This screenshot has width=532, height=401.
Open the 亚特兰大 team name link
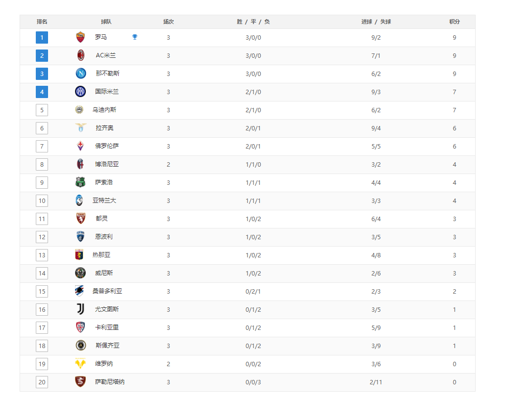point(104,200)
